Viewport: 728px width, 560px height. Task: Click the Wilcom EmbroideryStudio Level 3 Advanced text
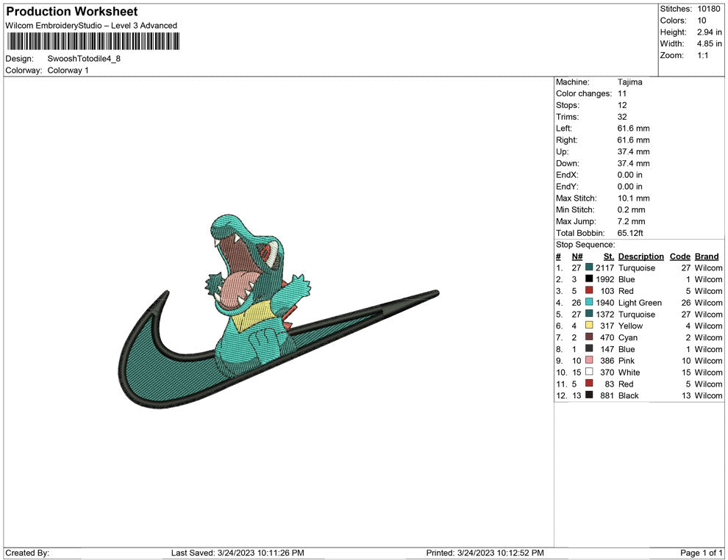click(x=91, y=26)
